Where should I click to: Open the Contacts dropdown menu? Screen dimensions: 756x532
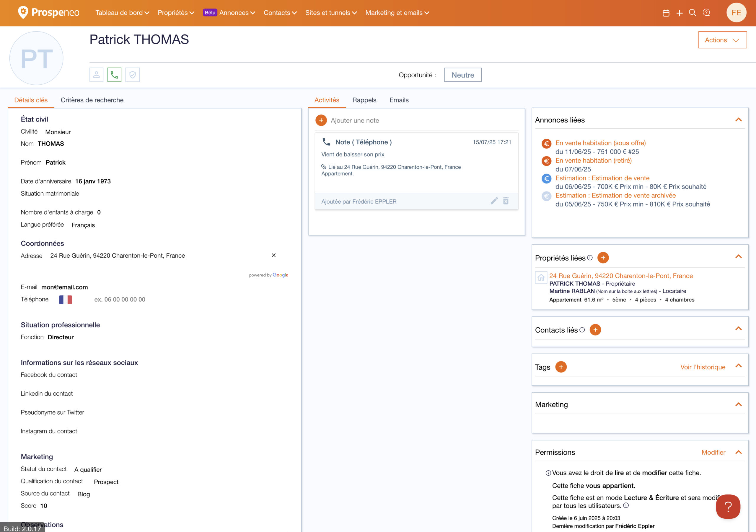(280, 13)
